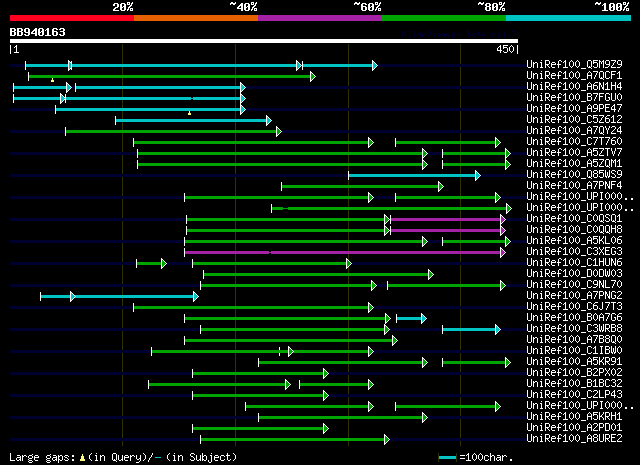This screenshot has height=465, width=640.
Task: Open hit UniRef100_Q5M9Z9
Action: [x=574, y=64]
